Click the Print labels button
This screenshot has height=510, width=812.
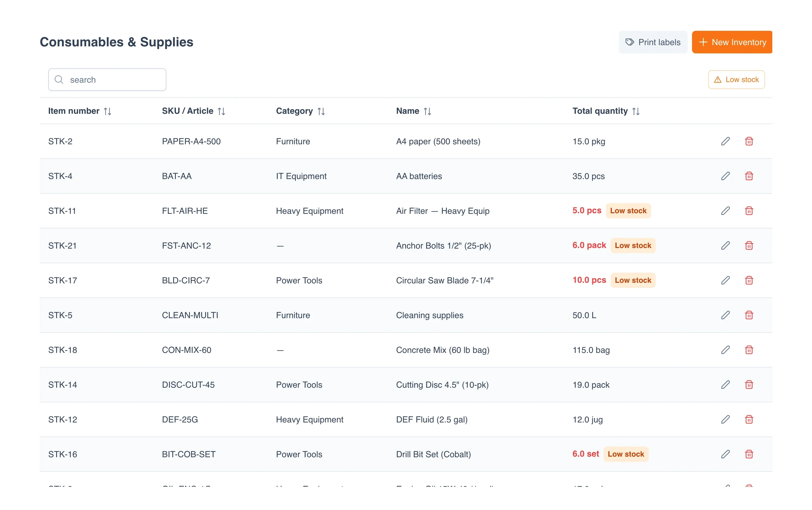point(653,42)
